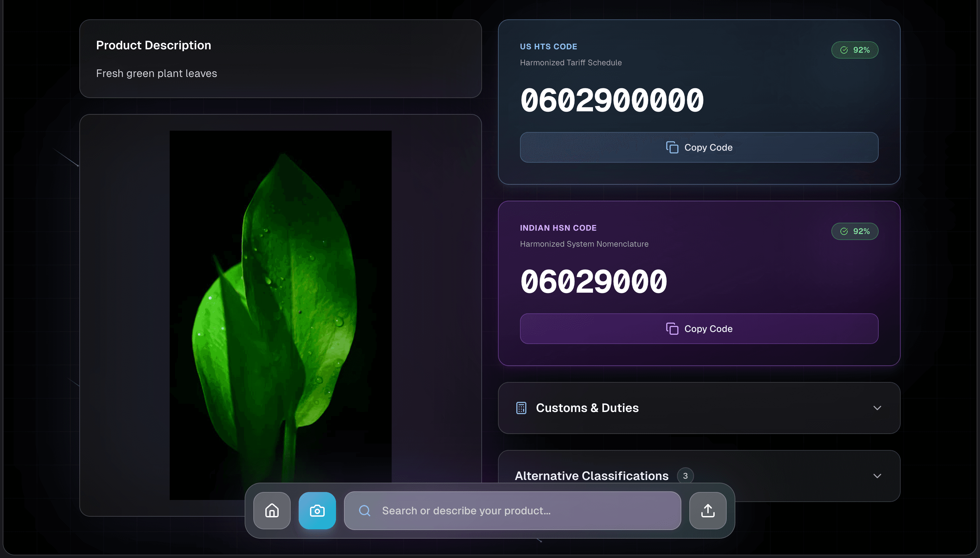The image size is (980, 558).
Task: Open the Customs & Duties section title
Action: pyautogui.click(x=587, y=408)
